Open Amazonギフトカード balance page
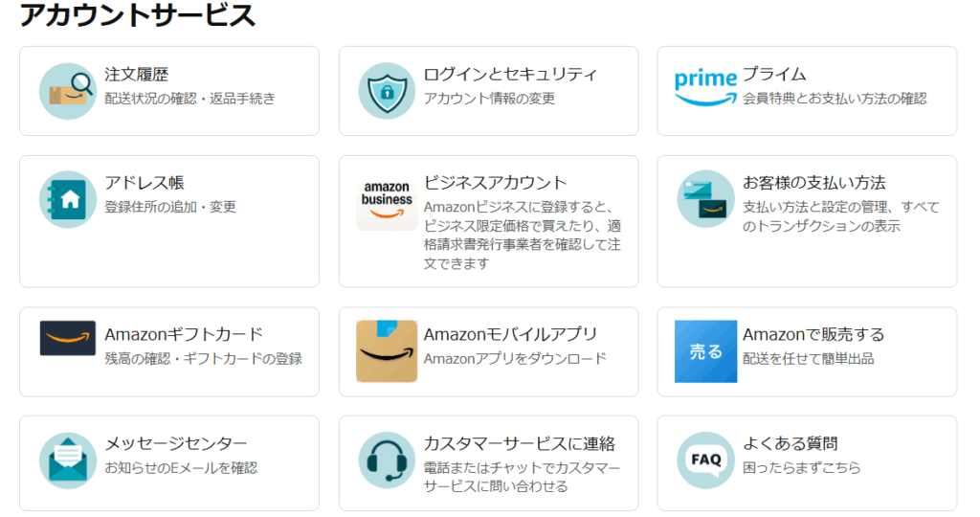980x517 pixels. pyautogui.click(x=184, y=334)
